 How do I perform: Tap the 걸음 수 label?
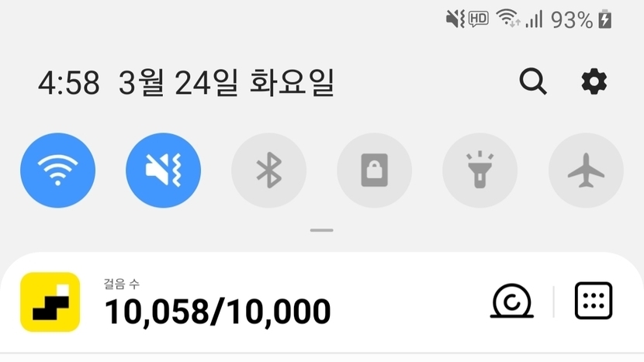click(x=122, y=284)
